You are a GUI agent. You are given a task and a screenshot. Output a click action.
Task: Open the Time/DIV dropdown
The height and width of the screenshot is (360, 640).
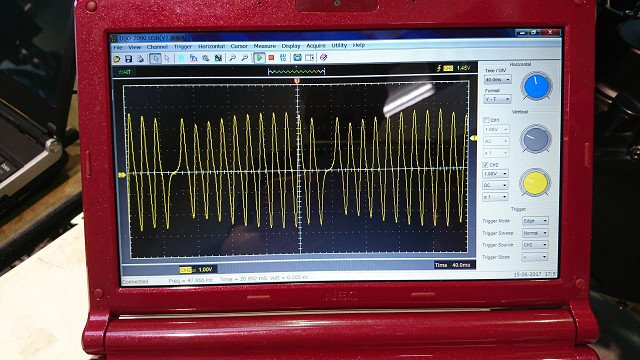pyautogui.click(x=497, y=80)
